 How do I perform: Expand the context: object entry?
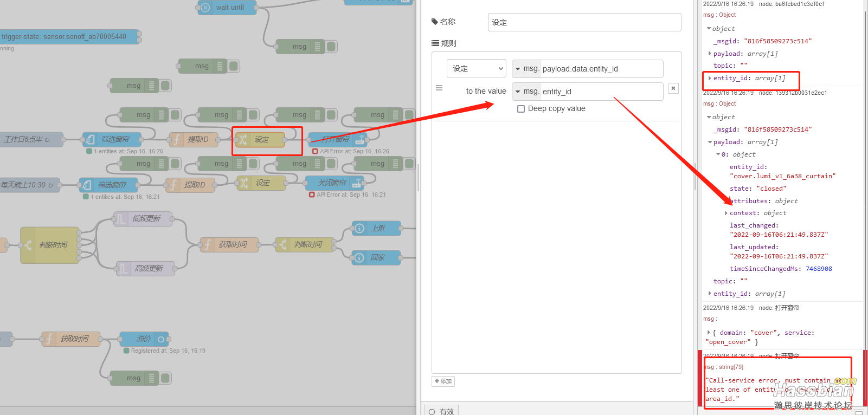[x=726, y=213]
